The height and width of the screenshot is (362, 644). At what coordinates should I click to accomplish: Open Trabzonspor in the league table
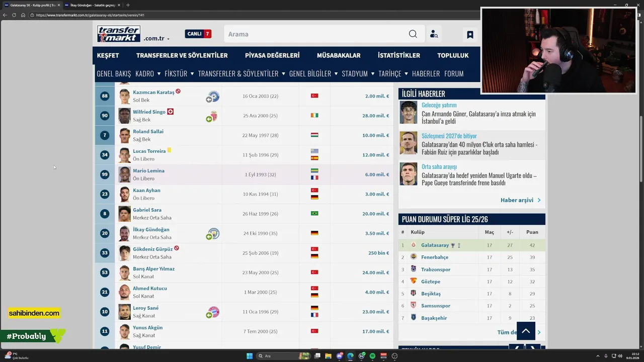(436, 269)
